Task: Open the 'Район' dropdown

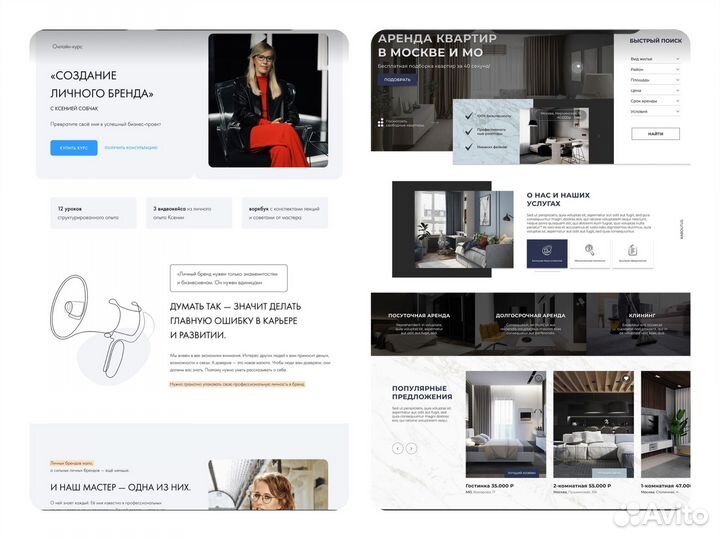Action: pyautogui.click(x=655, y=70)
